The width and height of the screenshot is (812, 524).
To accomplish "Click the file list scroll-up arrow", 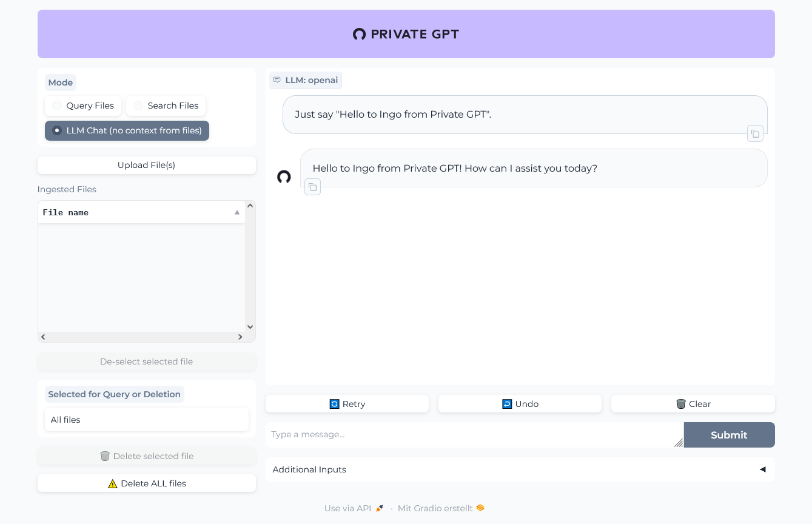I will [250, 206].
